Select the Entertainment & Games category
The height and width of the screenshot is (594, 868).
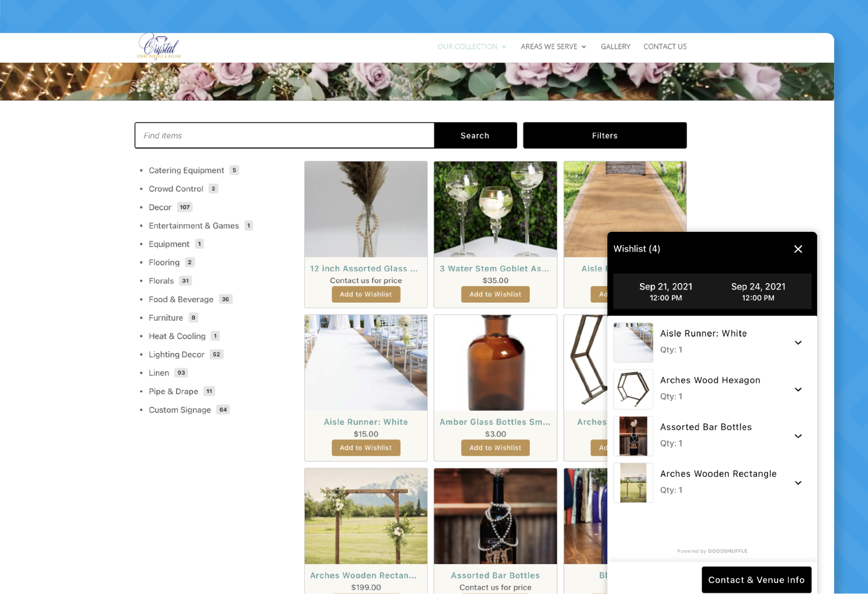tap(194, 226)
